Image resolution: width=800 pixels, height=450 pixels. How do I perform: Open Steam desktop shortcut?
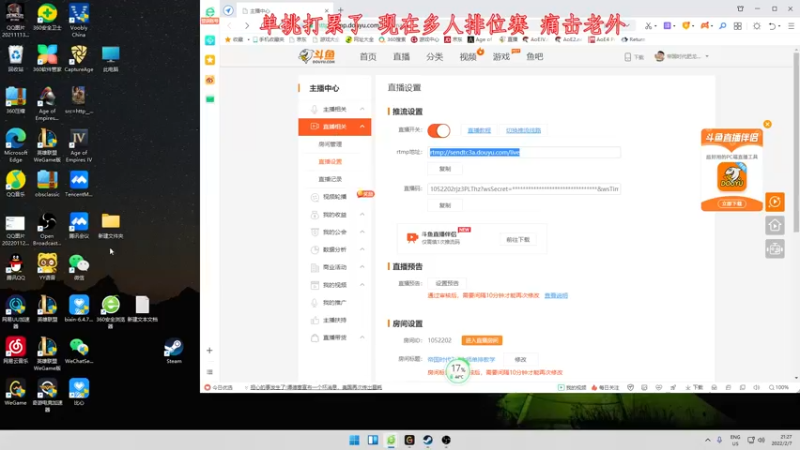173,351
